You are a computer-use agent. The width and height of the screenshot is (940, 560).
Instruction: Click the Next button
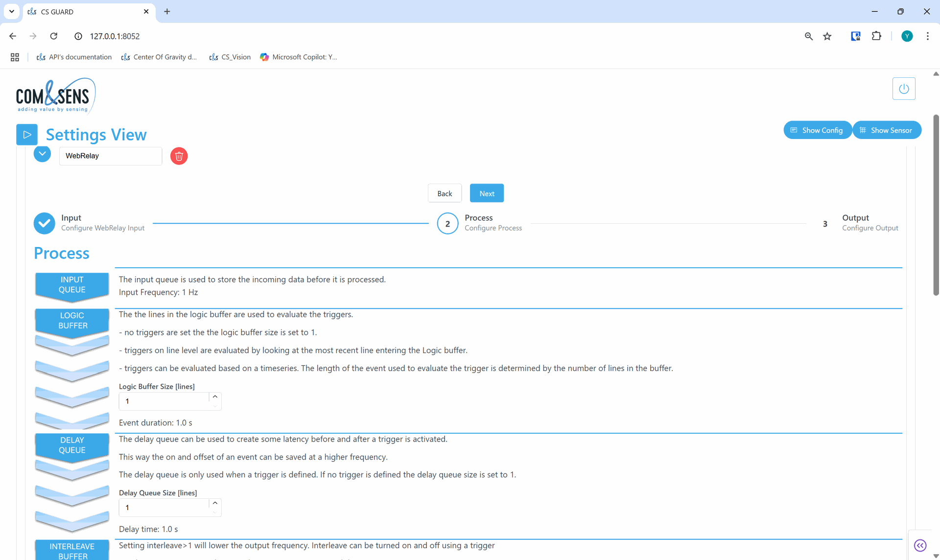pyautogui.click(x=486, y=193)
